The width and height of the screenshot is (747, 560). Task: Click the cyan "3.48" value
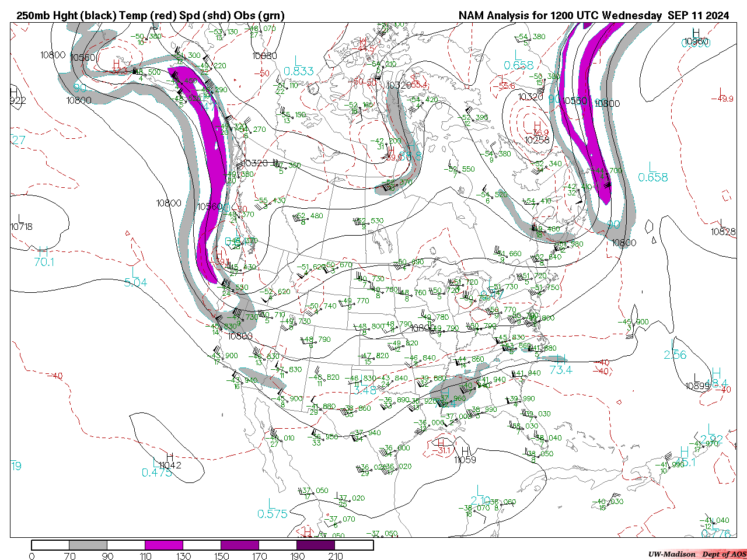point(366,390)
